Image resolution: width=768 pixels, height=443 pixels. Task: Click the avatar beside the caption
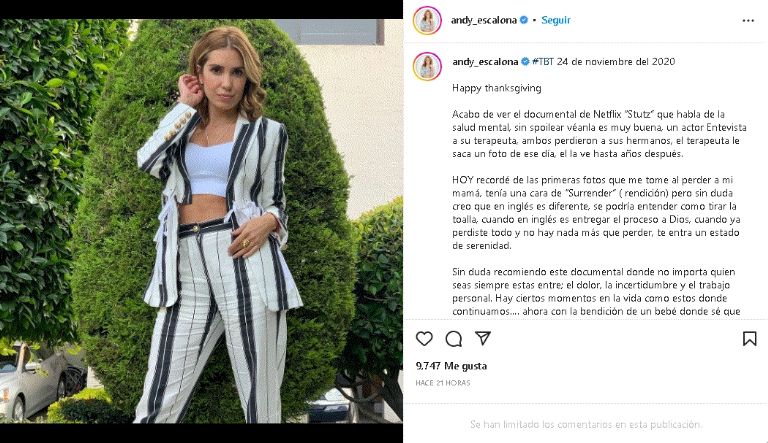(427, 66)
